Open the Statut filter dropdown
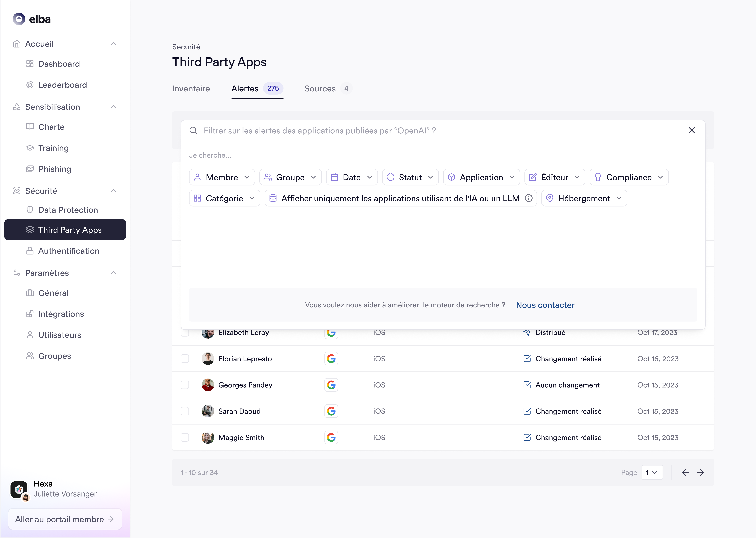 (x=410, y=177)
